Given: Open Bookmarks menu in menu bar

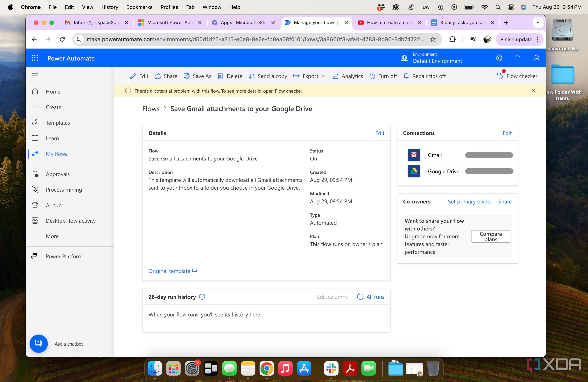Looking at the screenshot, I should (x=139, y=7).
